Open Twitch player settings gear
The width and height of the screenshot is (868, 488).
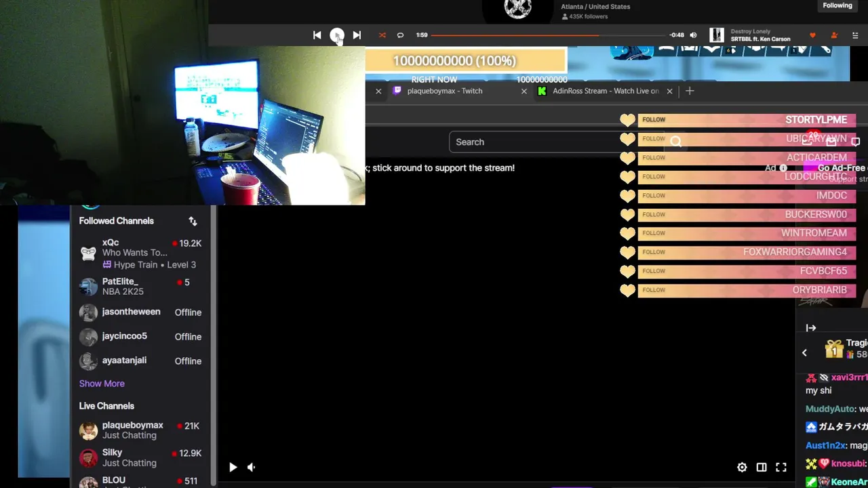click(742, 467)
